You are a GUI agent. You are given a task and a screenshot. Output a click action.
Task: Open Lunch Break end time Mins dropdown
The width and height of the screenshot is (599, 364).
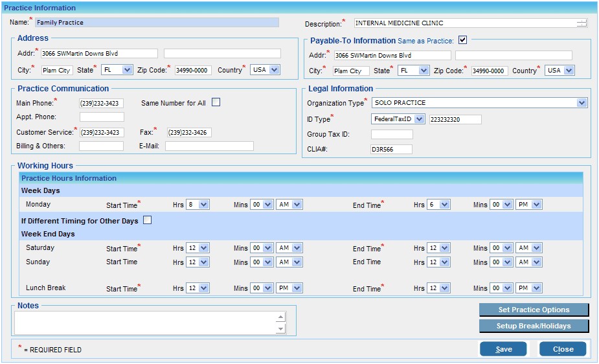tap(507, 288)
